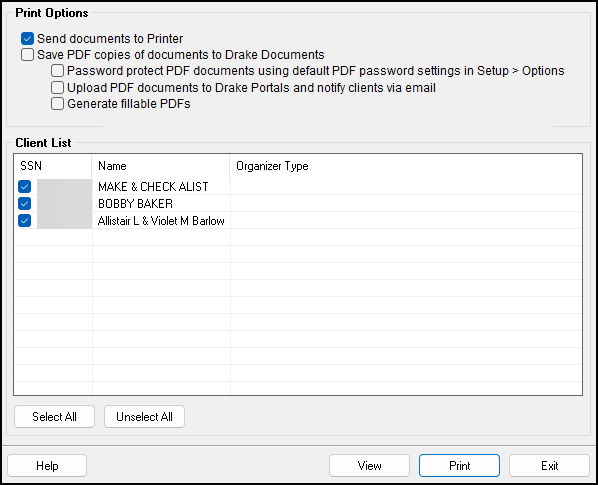The width and height of the screenshot is (598, 485).
Task: Exit the print dialog
Action: (550, 466)
